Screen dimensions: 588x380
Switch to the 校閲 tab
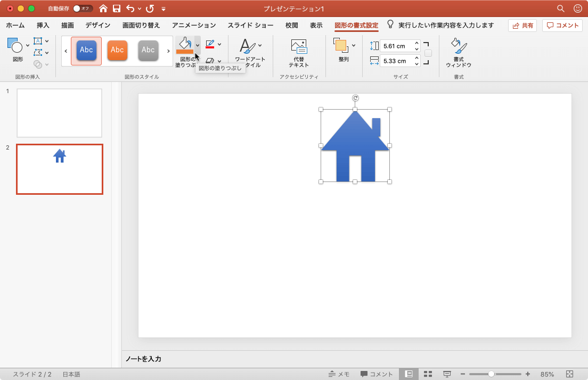tap(292, 25)
